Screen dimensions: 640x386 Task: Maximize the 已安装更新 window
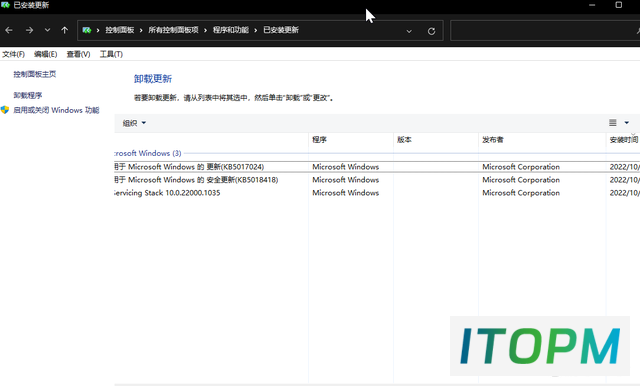pyautogui.click(x=619, y=5)
